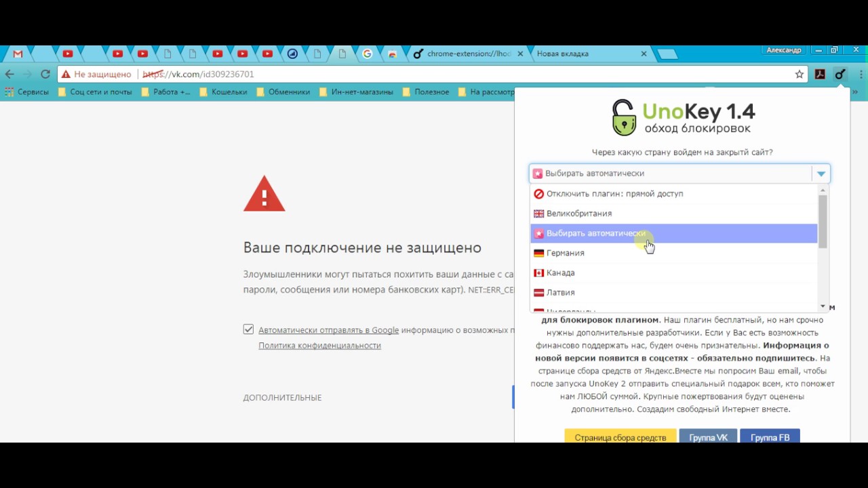Close the chrome-extension tab

(x=520, y=54)
